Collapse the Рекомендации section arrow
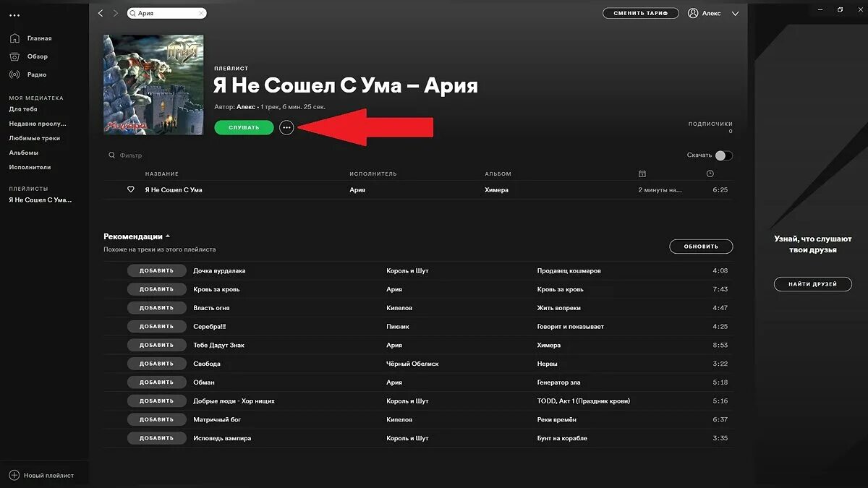868x488 pixels. coord(168,236)
